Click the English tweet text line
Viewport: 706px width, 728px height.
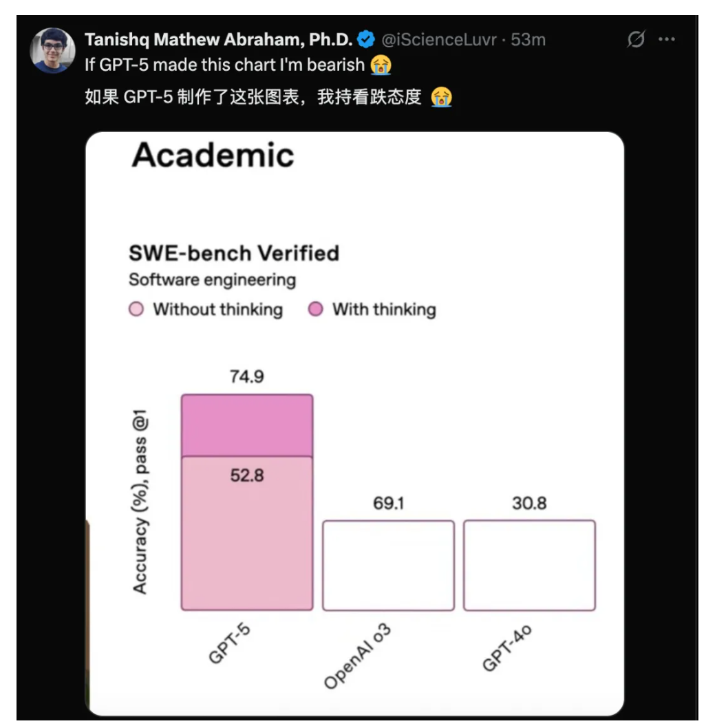[x=224, y=65]
